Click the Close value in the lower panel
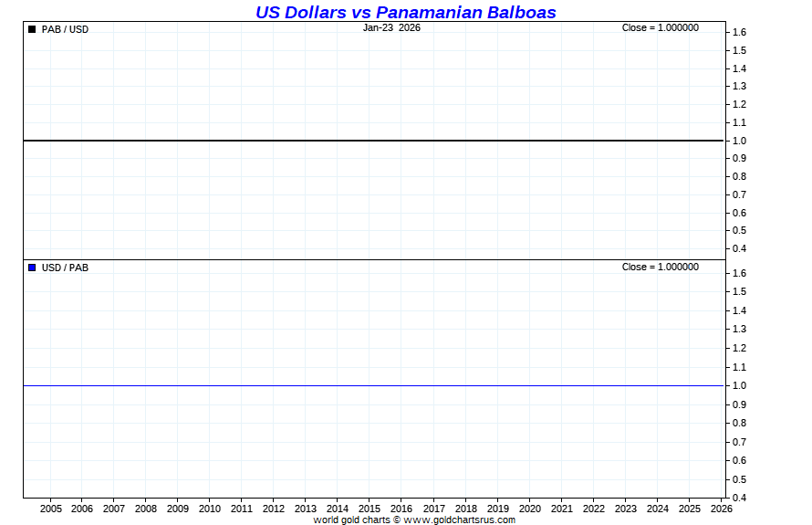 [x=660, y=267]
